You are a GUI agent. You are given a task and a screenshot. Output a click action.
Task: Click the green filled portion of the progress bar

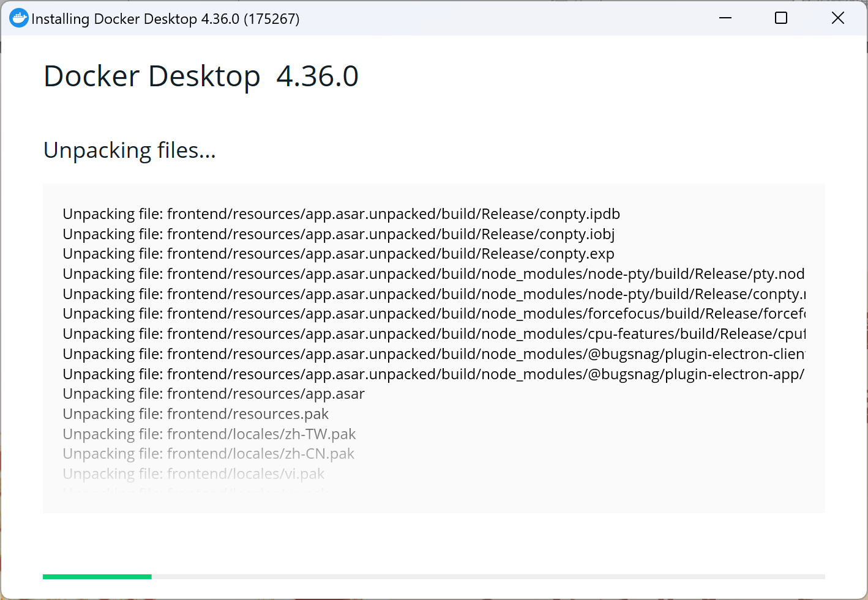[x=97, y=576]
